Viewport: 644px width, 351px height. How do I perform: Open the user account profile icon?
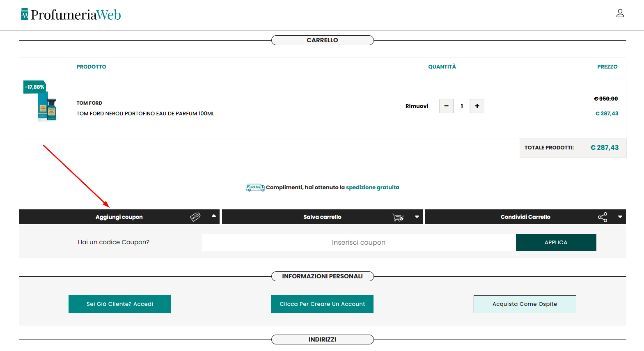pos(620,14)
